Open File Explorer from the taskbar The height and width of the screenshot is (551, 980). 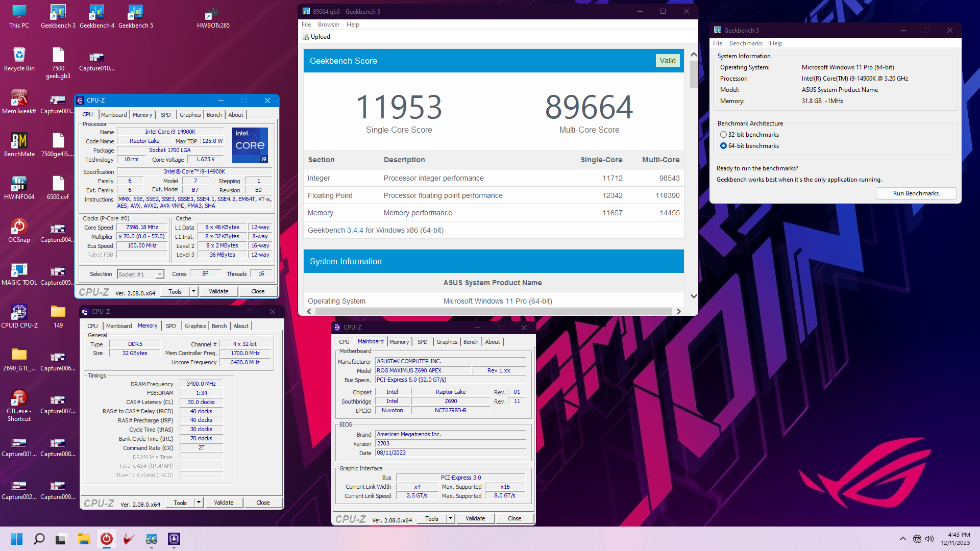pyautogui.click(x=84, y=539)
